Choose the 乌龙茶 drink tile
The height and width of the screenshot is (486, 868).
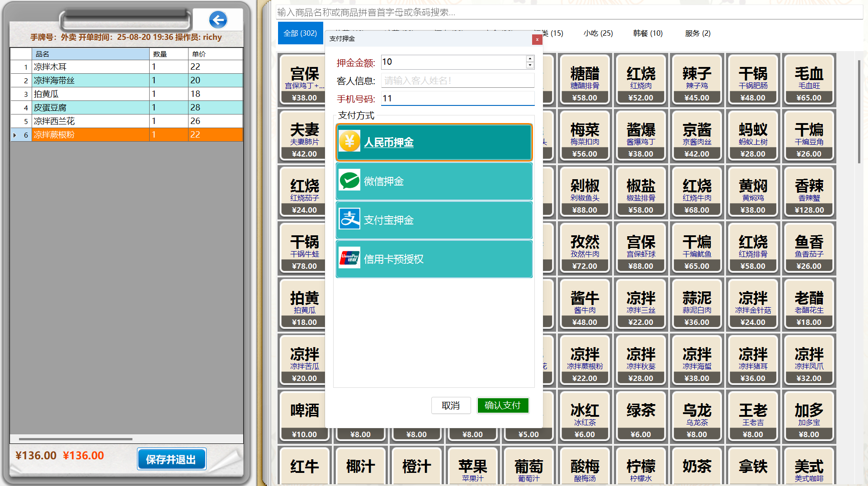point(696,417)
